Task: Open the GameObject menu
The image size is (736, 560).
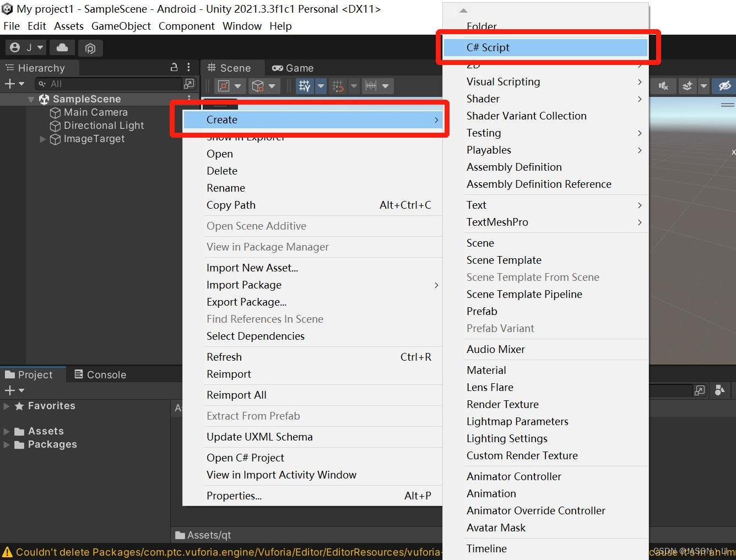Action: [121, 26]
